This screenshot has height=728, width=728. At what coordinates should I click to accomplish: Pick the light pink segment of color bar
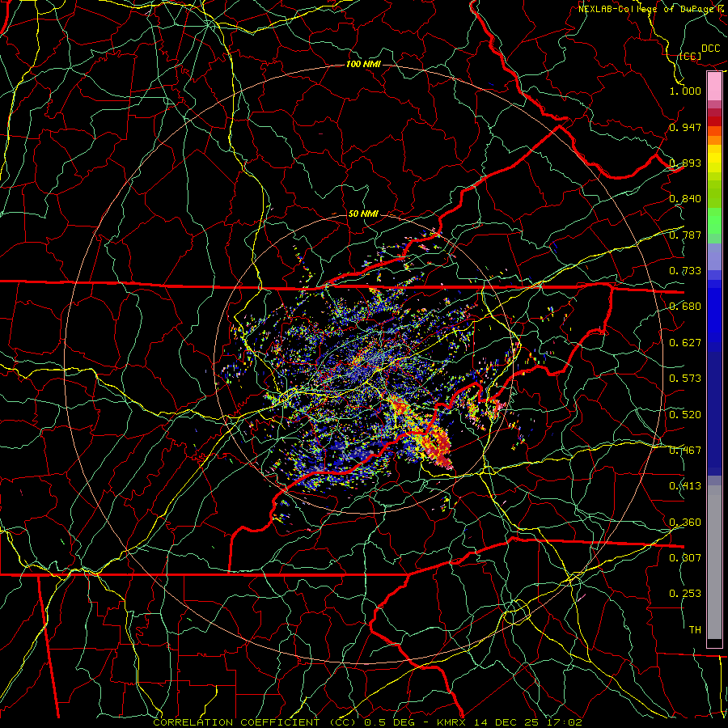[x=714, y=87]
